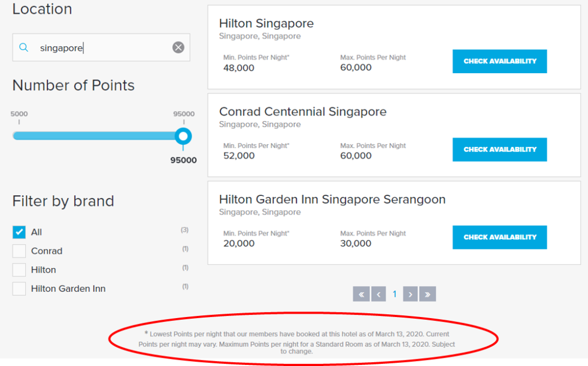The image size is (588, 366).
Task: Enable the Conrad brand filter
Action: click(19, 250)
